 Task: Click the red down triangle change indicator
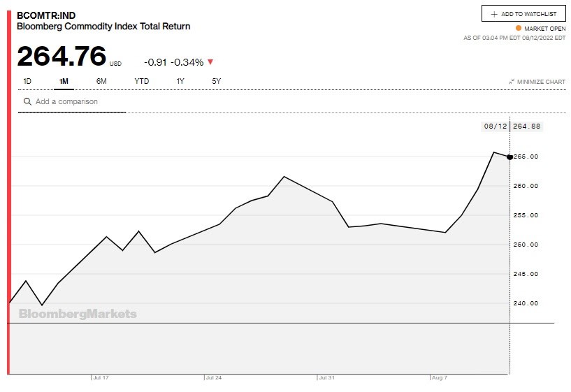[210, 62]
